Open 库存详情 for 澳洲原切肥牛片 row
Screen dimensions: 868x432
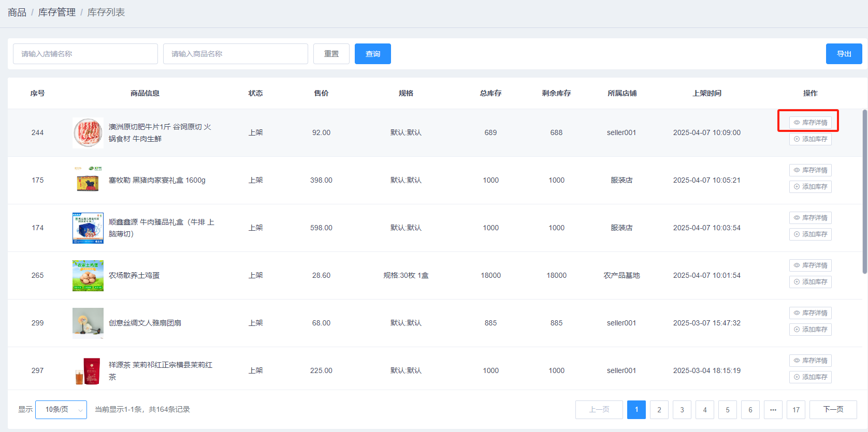pos(810,123)
